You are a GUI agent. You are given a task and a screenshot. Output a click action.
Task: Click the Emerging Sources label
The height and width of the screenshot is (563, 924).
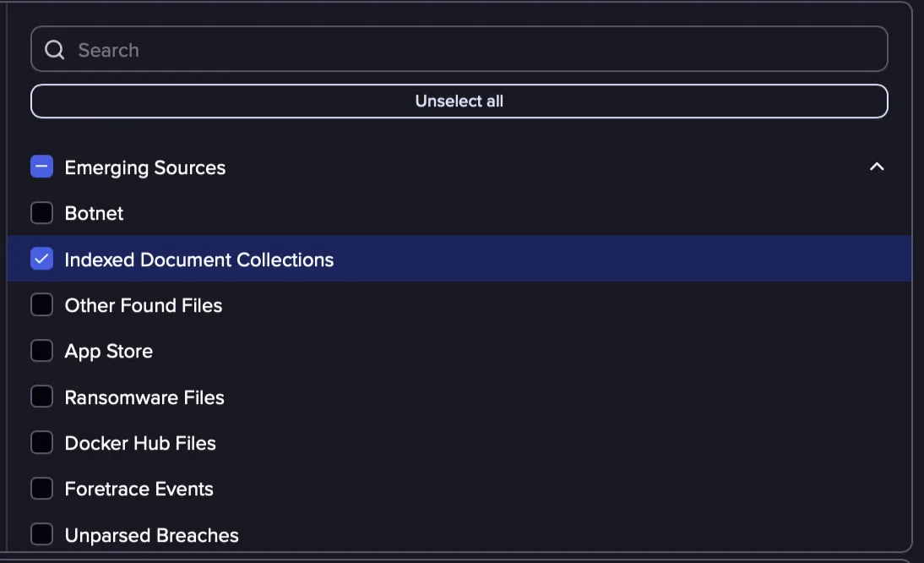point(145,168)
